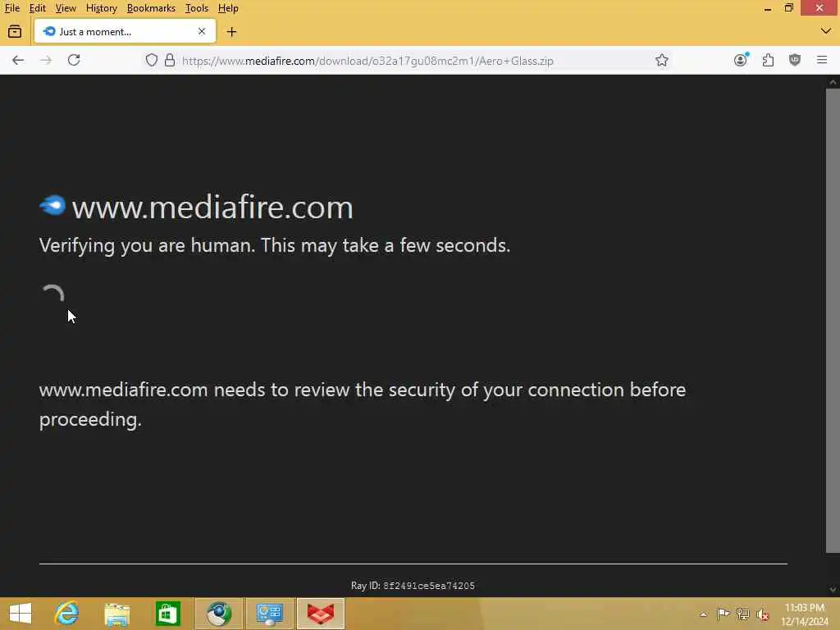Open the Extensions puzzle icon

[x=768, y=60]
